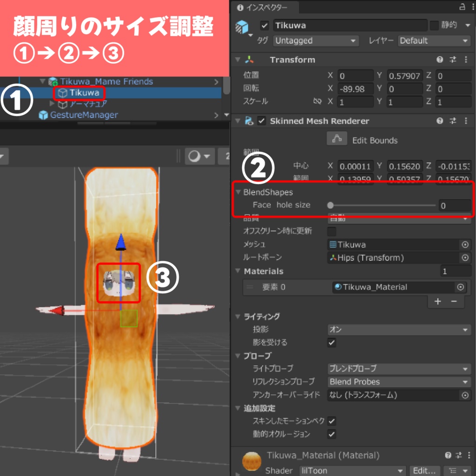Open Transform presets icon

pyautogui.click(x=453, y=59)
